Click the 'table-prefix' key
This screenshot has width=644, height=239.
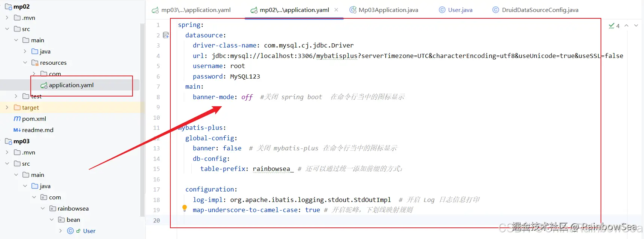pos(223,169)
